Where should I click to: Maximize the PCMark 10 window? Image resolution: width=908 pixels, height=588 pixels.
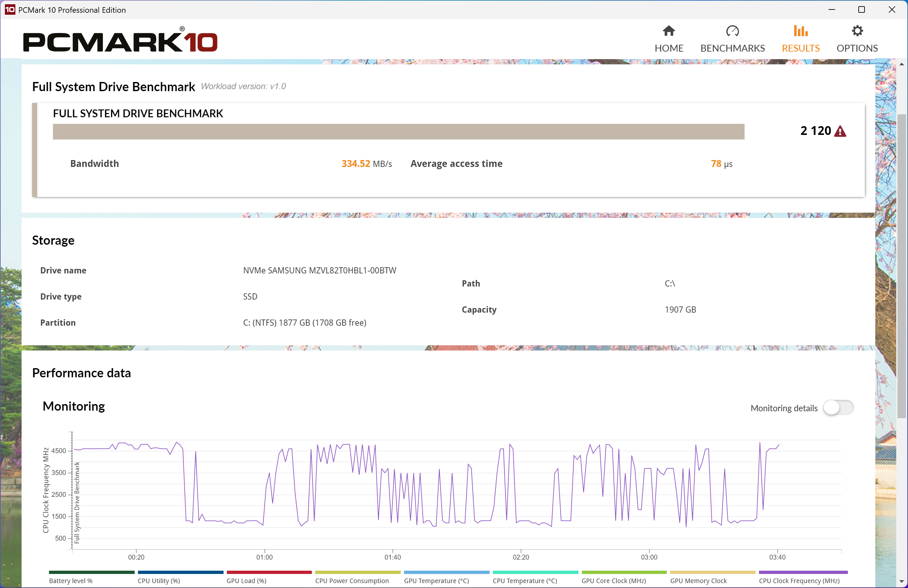862,9
